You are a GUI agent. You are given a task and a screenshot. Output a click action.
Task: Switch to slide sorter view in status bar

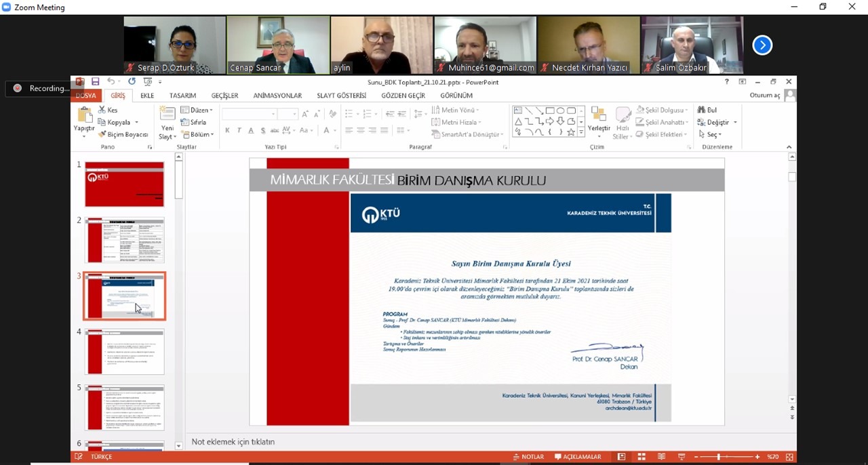tap(641, 457)
